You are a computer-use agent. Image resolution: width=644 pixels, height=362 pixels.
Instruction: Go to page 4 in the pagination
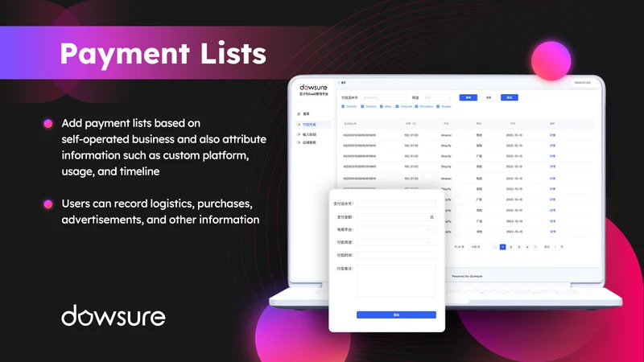click(527, 247)
